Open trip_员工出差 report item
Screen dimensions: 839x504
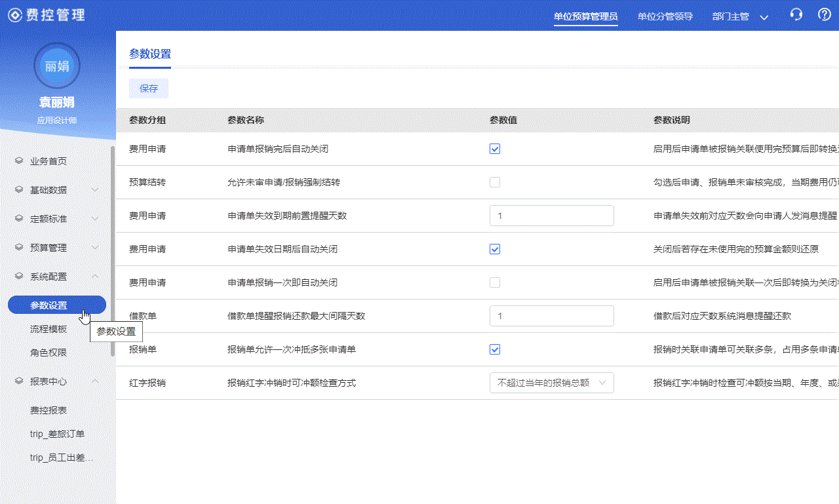pyautogui.click(x=62, y=457)
